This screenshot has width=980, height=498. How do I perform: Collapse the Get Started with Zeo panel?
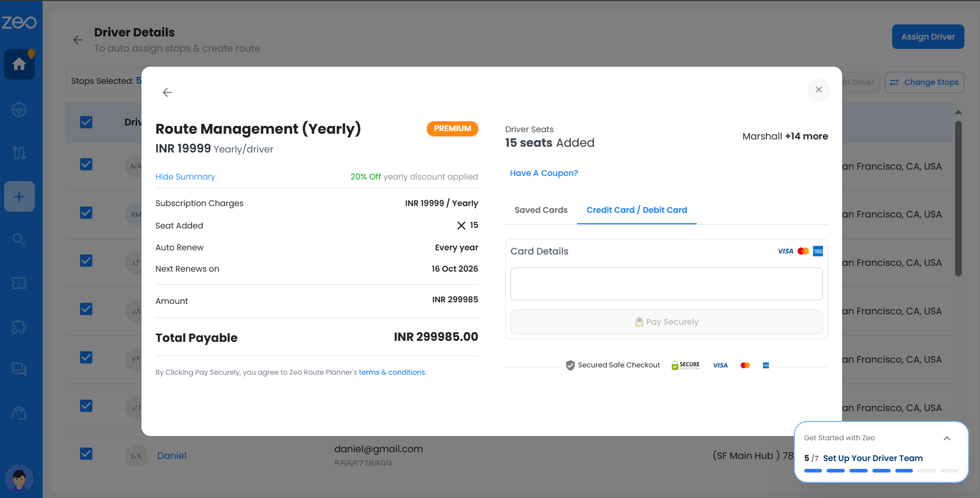(x=947, y=438)
